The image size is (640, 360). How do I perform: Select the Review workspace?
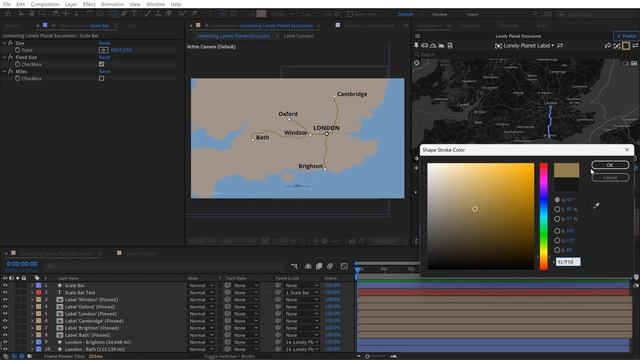[440, 14]
